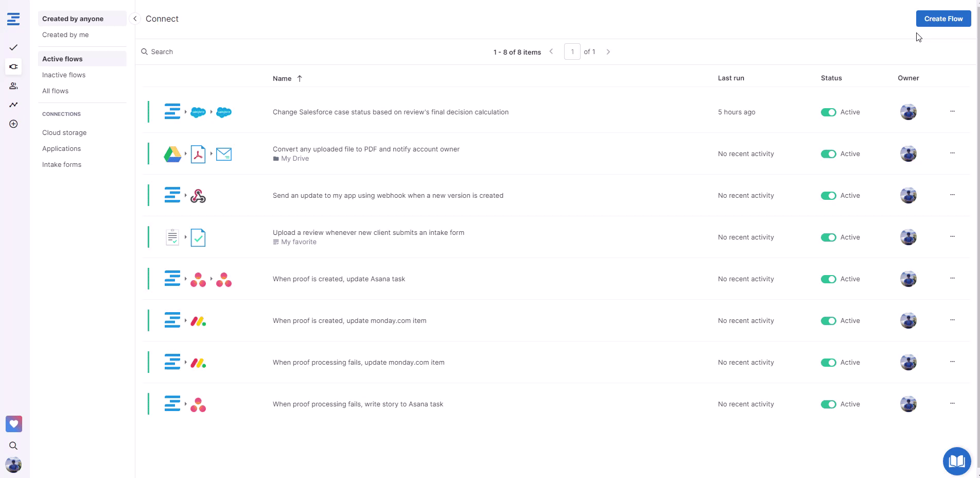This screenshot has width=980, height=478.
Task: Click the checkmark icon in left sidebar
Action: coord(13,47)
